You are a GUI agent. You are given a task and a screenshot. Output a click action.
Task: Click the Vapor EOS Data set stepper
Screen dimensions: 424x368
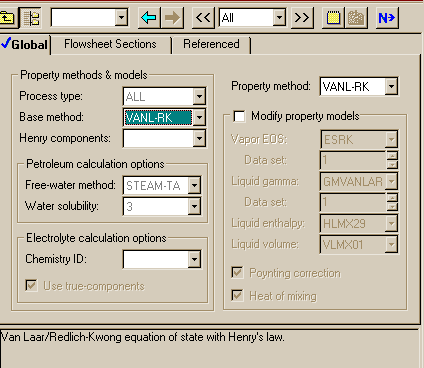[392, 160]
